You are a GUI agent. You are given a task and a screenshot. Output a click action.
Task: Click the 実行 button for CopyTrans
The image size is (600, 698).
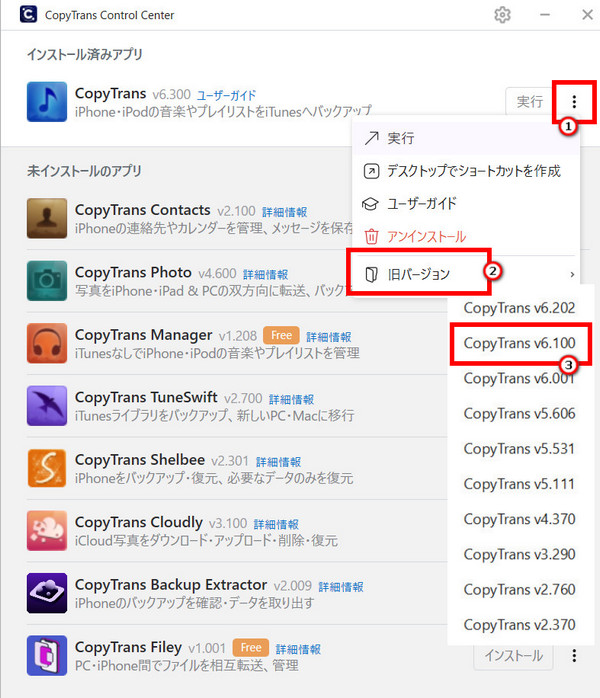pyautogui.click(x=530, y=102)
